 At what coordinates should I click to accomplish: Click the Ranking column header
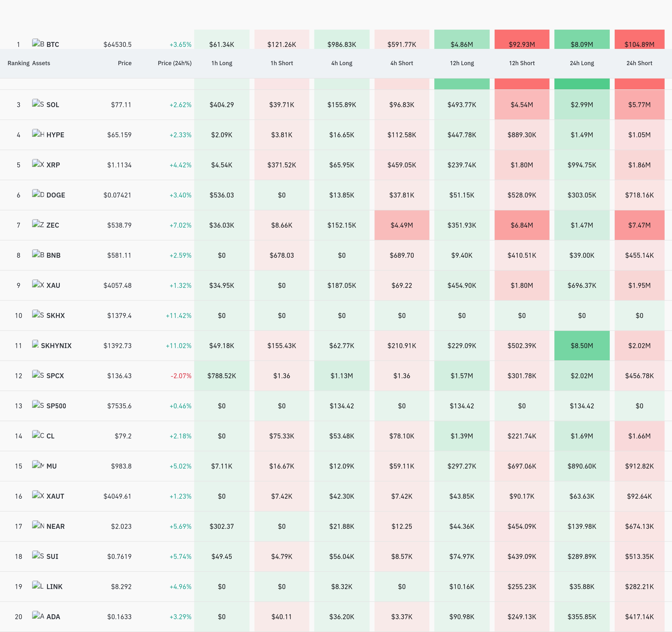19,63
